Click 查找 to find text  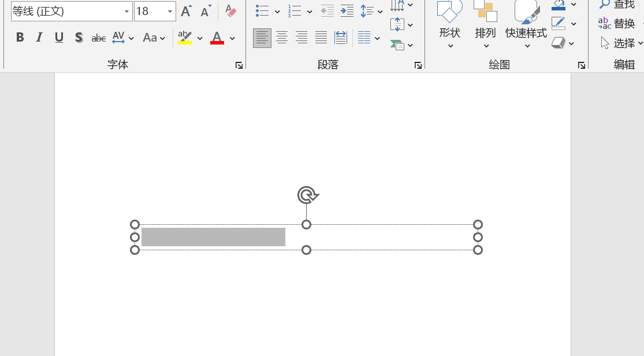click(617, 5)
